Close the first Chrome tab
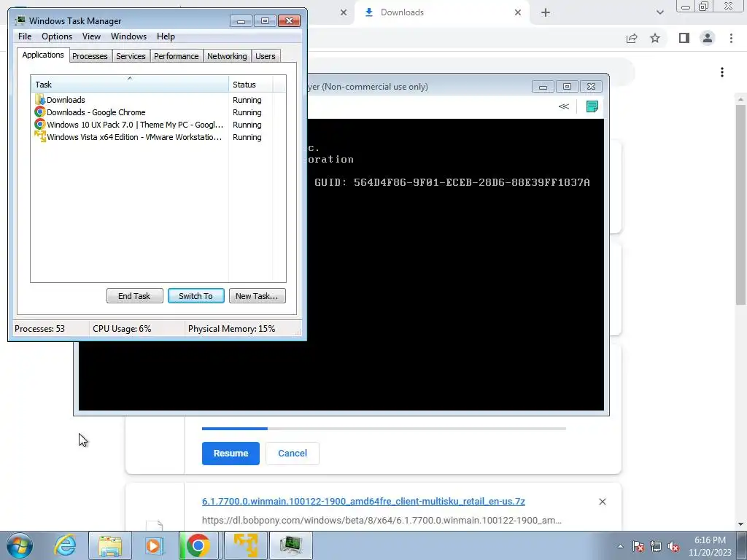The image size is (747, 560). (x=344, y=13)
